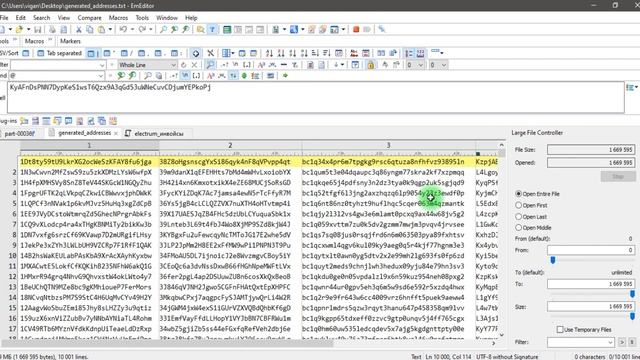The height and width of the screenshot is (360, 640).
Task: Click the filter toolbar magnifier icon
Action: (x=210, y=65)
